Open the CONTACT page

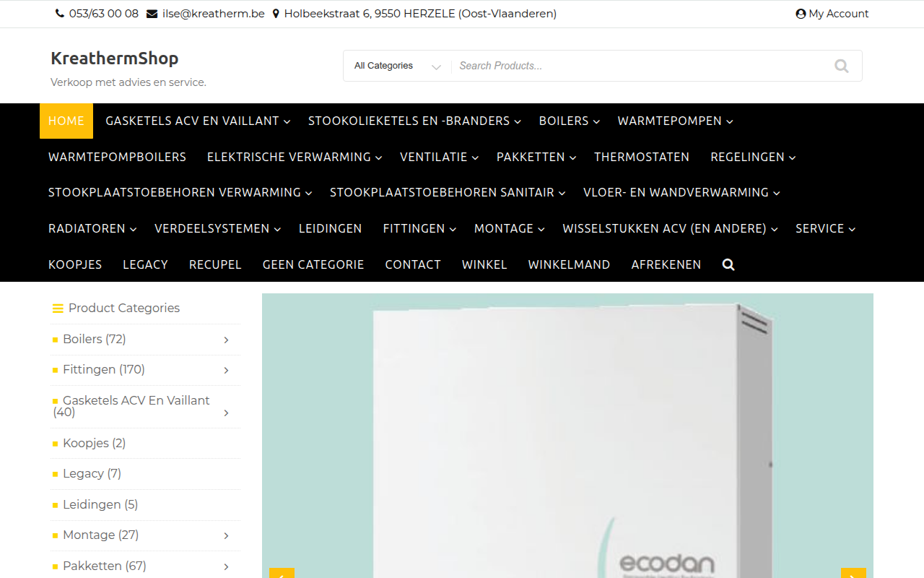click(413, 264)
